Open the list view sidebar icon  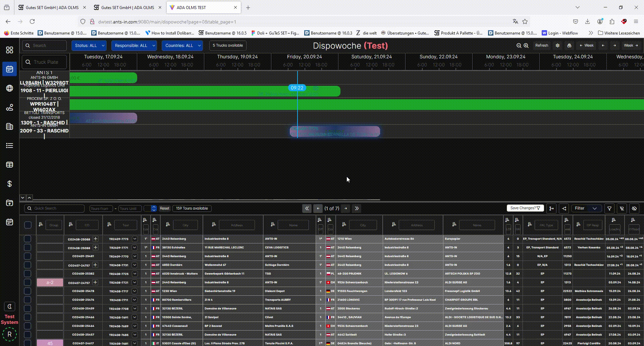pyautogui.click(x=9, y=146)
